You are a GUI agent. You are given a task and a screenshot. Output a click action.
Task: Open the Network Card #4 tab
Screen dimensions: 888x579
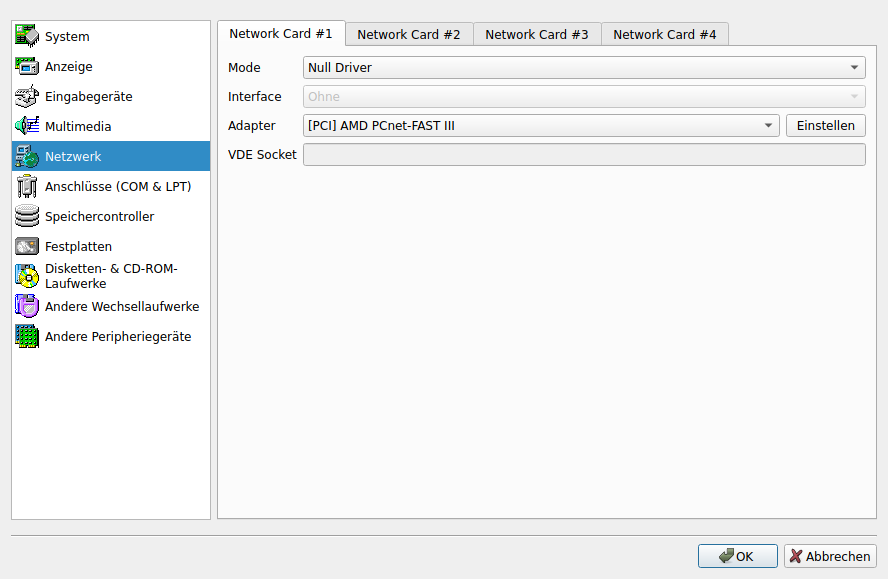665,34
